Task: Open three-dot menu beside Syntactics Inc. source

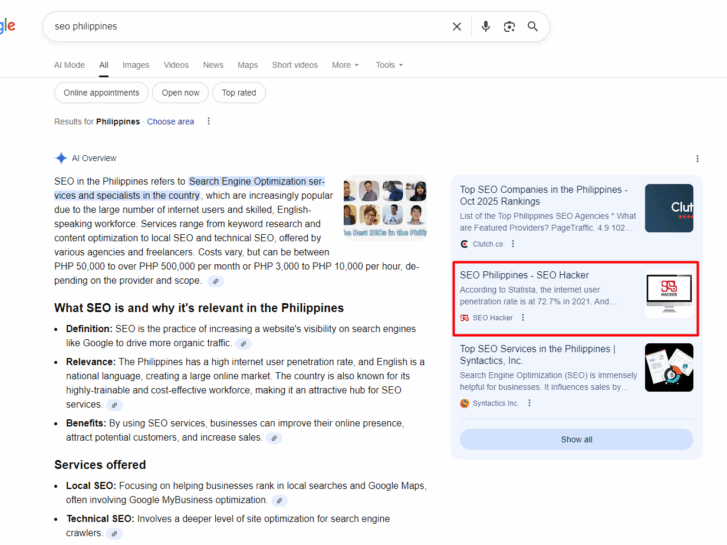Action: pos(529,403)
